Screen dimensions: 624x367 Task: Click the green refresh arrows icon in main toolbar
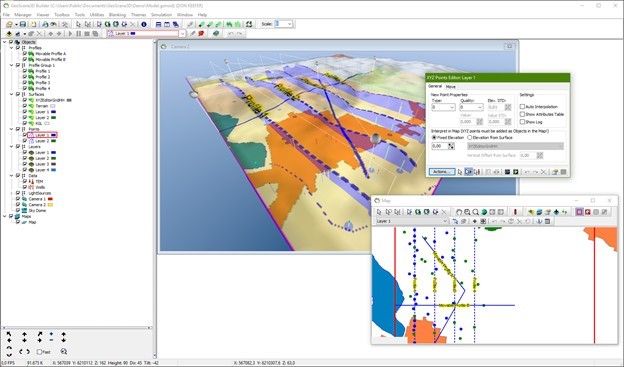[x=249, y=24]
